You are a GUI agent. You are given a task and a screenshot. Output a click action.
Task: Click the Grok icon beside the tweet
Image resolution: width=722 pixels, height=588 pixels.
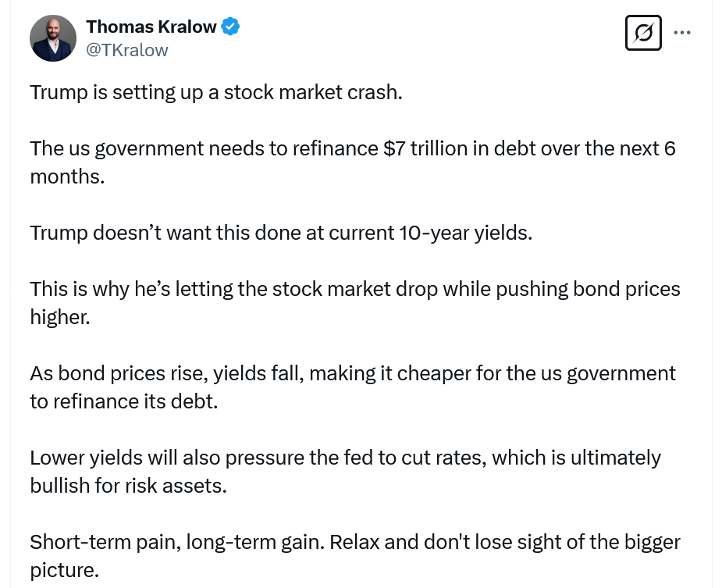(x=643, y=33)
